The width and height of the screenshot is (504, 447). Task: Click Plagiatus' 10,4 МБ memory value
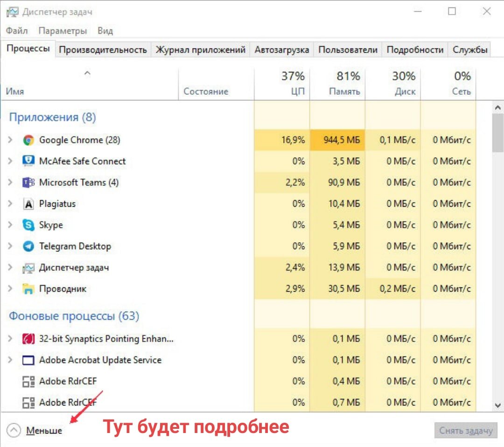point(344,204)
